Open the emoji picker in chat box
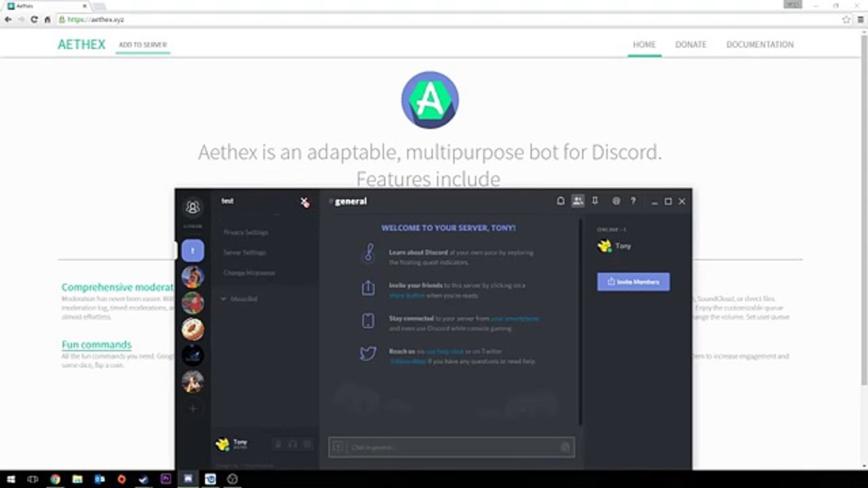 coord(565,447)
